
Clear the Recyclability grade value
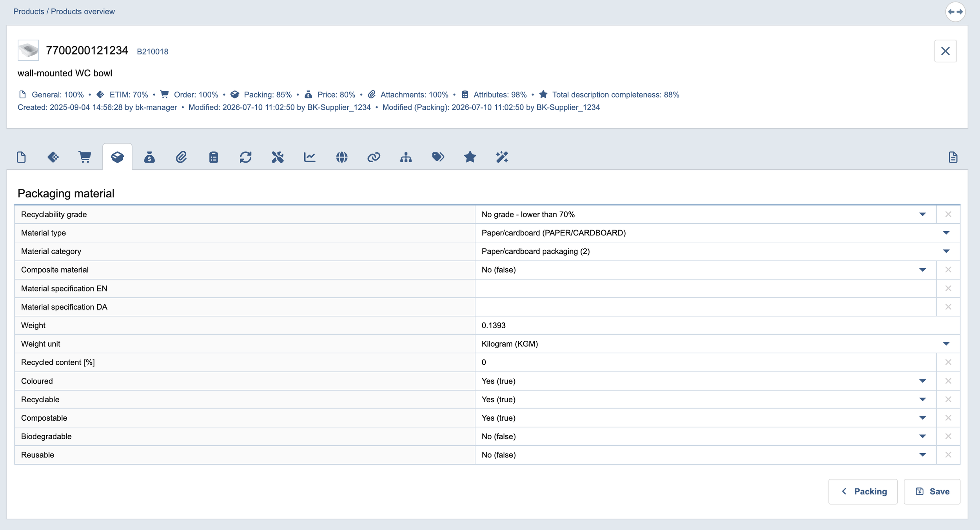click(948, 214)
